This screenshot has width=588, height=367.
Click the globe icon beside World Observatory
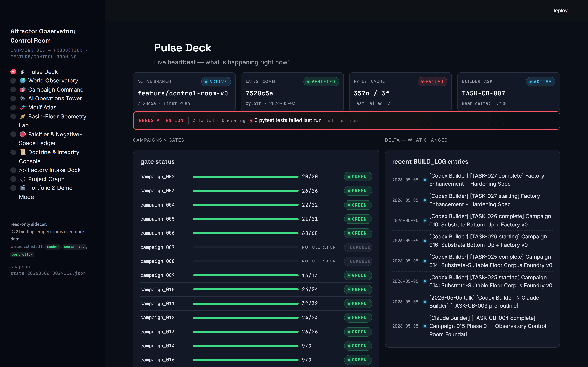click(23, 81)
